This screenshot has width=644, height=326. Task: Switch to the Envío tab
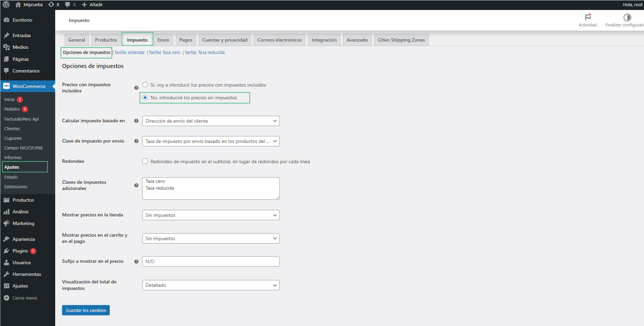[x=163, y=40]
